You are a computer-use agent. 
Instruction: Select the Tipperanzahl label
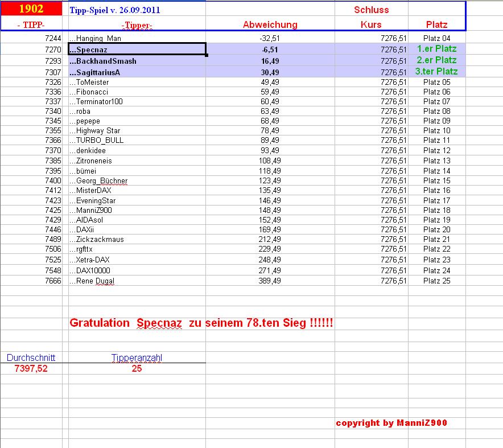pyautogui.click(x=137, y=358)
